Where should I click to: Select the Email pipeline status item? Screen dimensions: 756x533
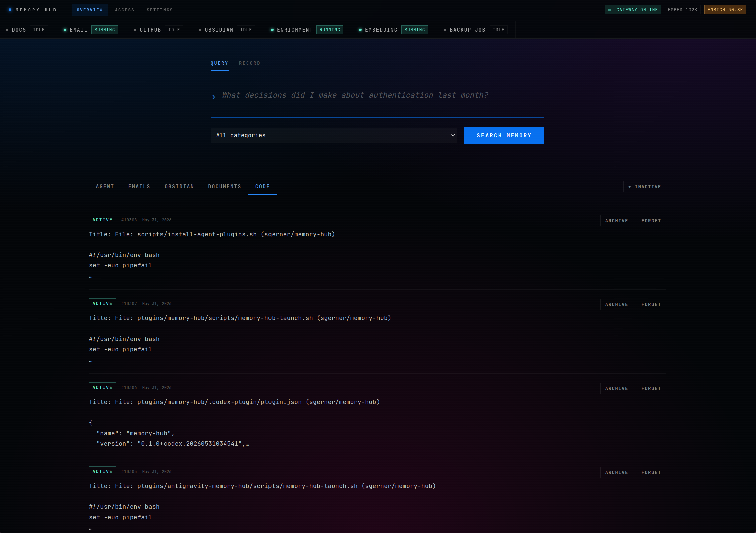point(91,30)
